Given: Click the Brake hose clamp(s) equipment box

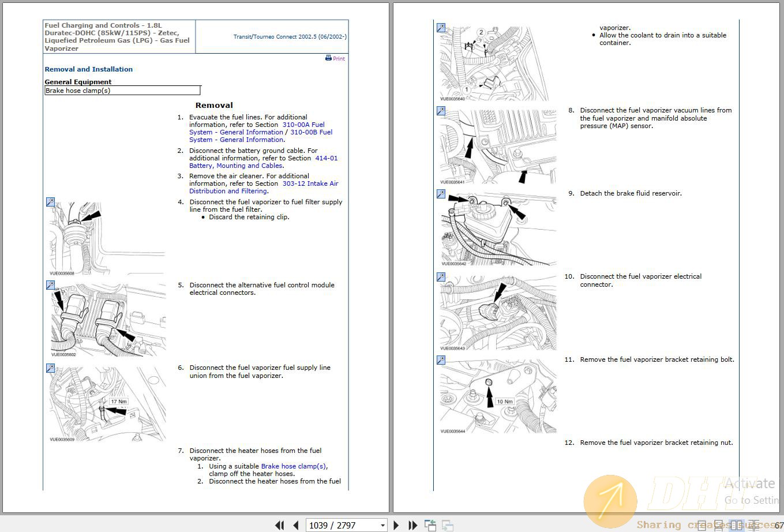Looking at the screenshot, I should (122, 91).
